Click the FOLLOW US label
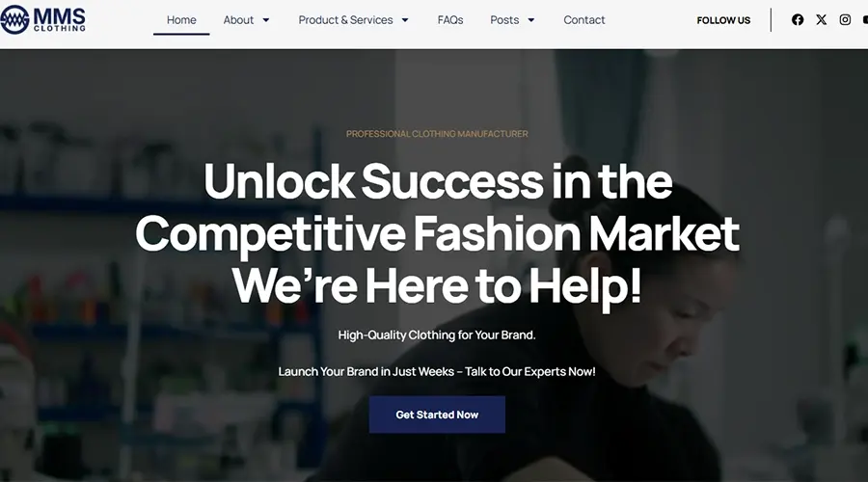Screen dimensions: 868x482 (723, 20)
